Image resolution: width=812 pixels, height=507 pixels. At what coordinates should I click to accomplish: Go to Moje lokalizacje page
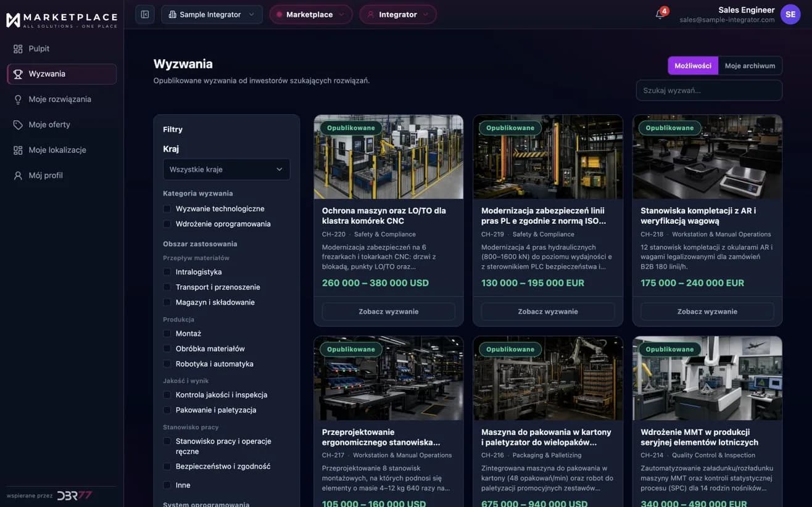coord(62,150)
